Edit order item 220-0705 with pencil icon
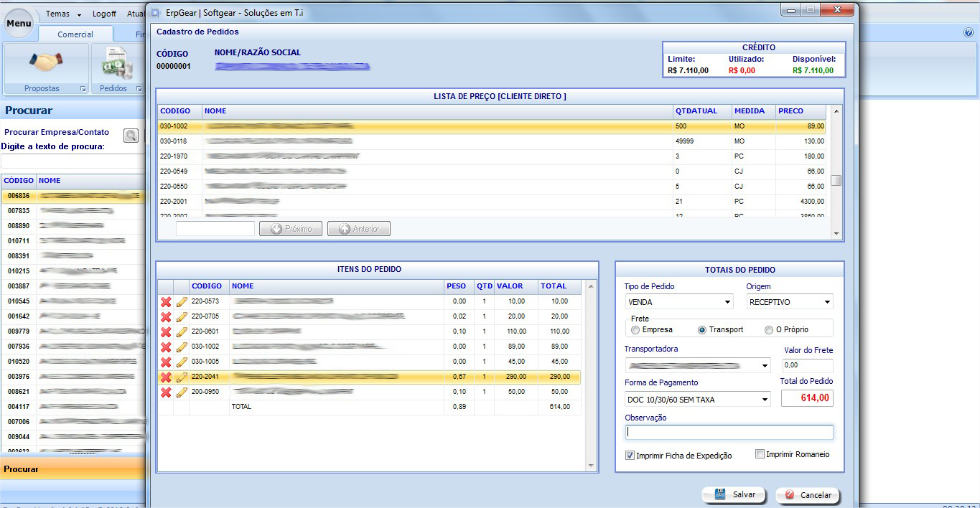 182,316
